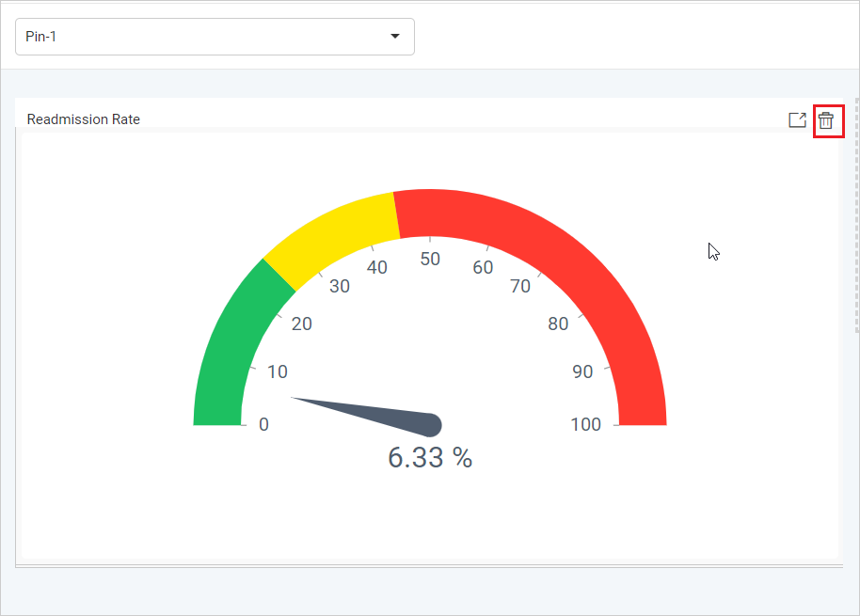This screenshot has width=860, height=616.
Task: Click the 40 scale label on gauge
Action: click(x=377, y=267)
